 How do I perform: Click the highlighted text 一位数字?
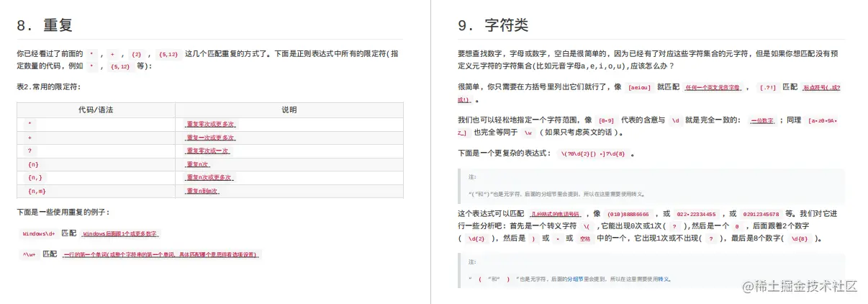(x=761, y=120)
